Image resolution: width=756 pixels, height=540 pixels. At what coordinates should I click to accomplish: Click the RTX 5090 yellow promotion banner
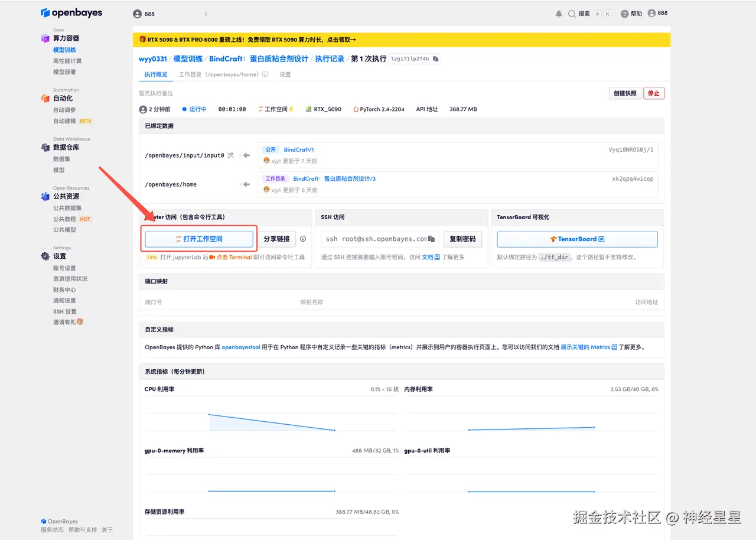402,40
